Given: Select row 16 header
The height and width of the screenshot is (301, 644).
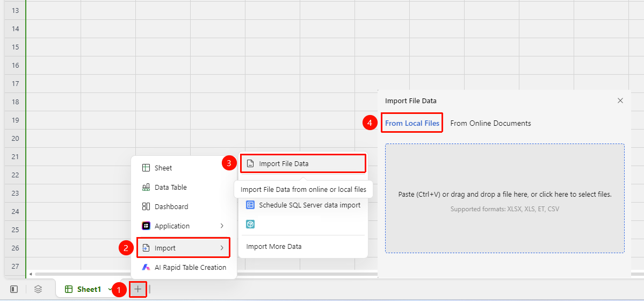Looking at the screenshot, I should 15,66.
